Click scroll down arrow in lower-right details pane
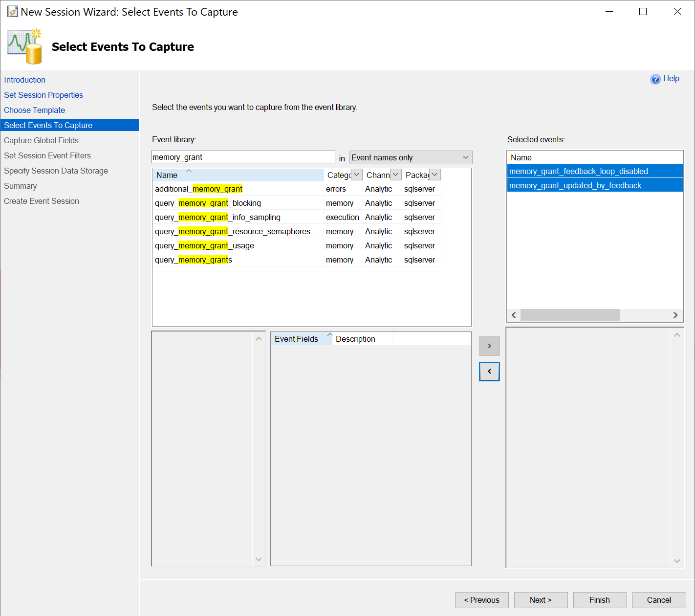The width and height of the screenshot is (695, 616). (x=677, y=561)
